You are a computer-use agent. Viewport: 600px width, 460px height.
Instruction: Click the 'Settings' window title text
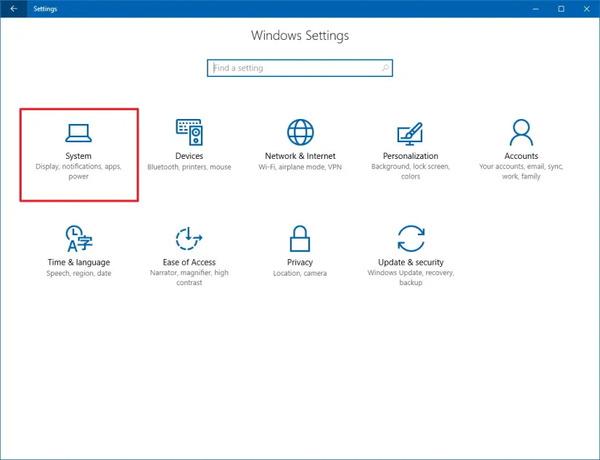(x=45, y=9)
